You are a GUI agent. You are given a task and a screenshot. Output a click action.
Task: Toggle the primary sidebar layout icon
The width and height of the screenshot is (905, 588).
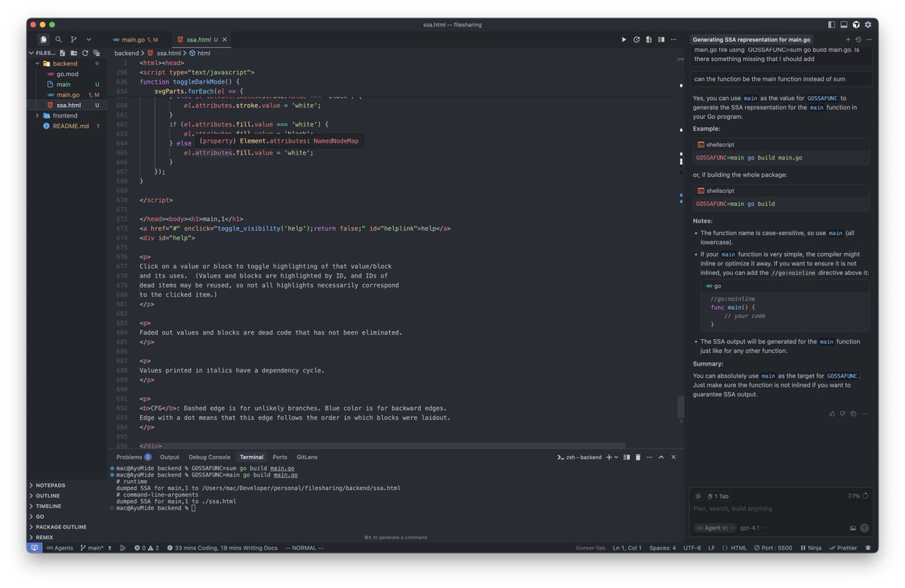pyautogui.click(x=832, y=25)
